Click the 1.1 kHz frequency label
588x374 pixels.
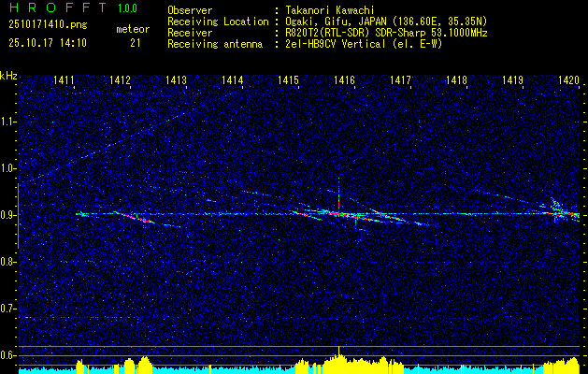pyautogui.click(x=7, y=122)
